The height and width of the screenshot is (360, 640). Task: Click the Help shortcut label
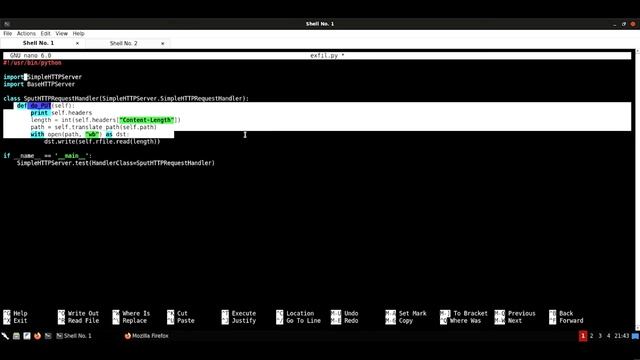[x=20, y=313]
